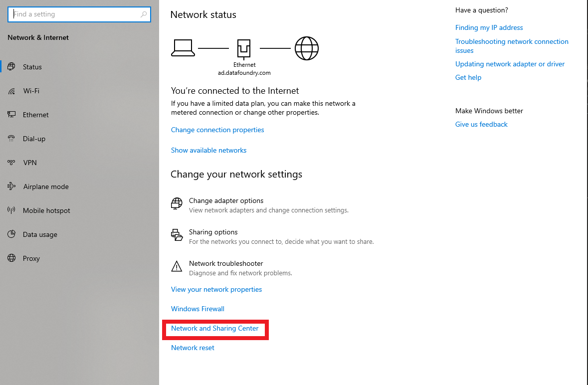Click the Airplane mode plane icon
This screenshot has height=385, width=588.
tap(11, 187)
